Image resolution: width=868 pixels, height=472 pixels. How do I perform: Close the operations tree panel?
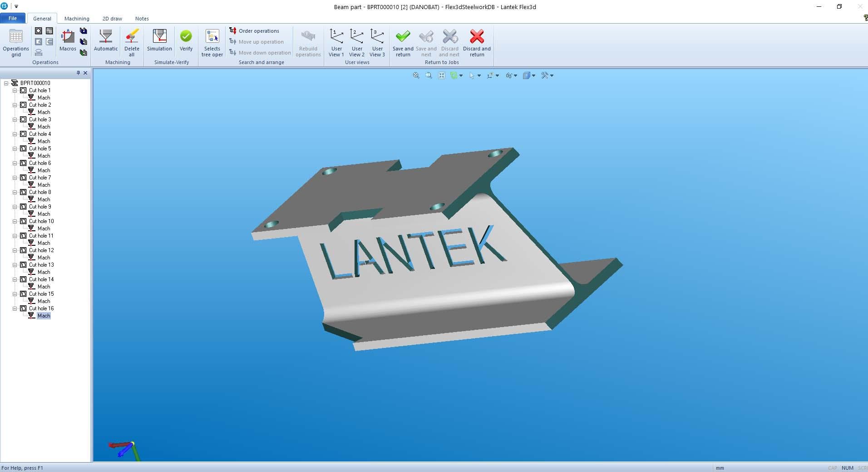[85, 73]
